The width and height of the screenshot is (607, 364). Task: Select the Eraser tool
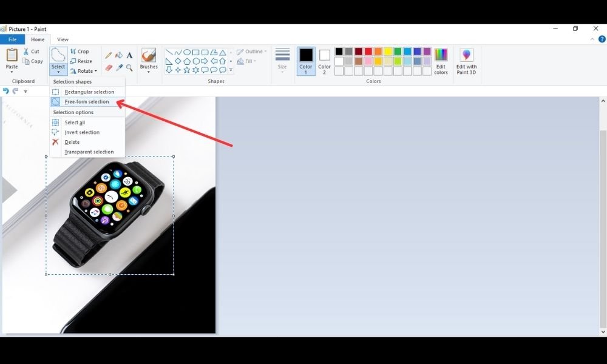(109, 68)
